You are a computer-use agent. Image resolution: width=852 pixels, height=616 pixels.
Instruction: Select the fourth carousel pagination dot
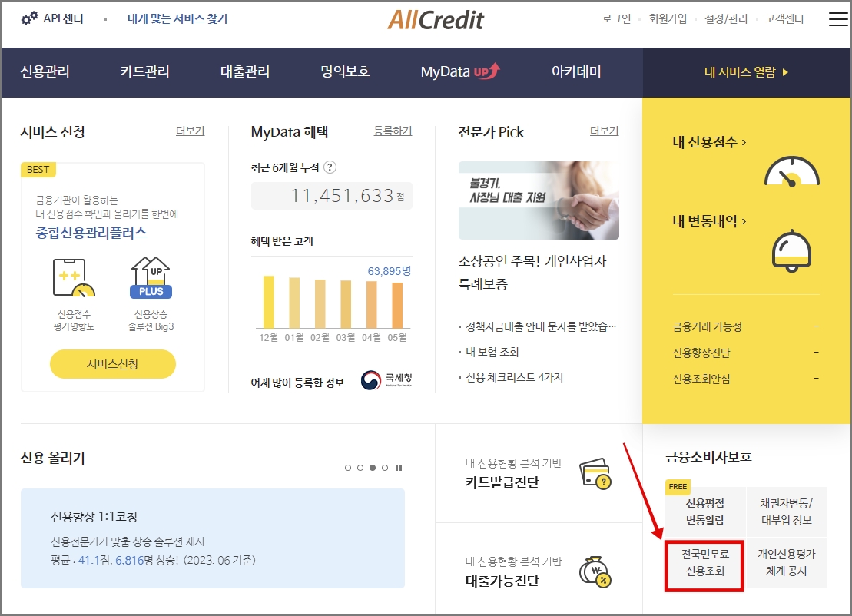pos(385,467)
